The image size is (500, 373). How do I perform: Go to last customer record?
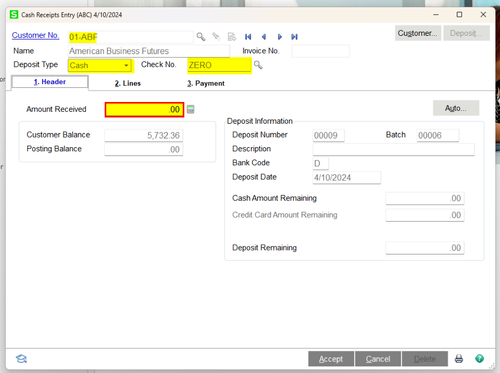click(x=294, y=37)
